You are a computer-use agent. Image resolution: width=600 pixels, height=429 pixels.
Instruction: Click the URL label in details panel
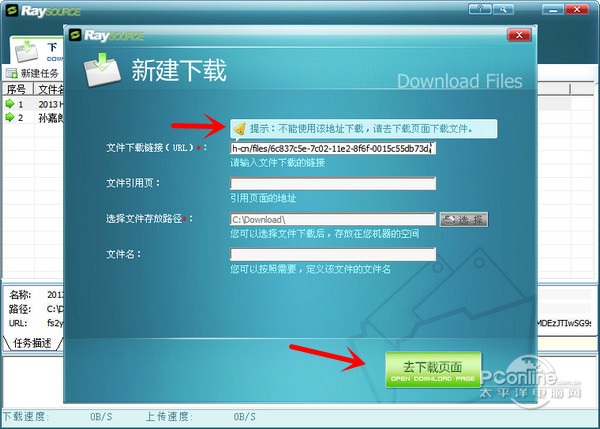(x=18, y=323)
